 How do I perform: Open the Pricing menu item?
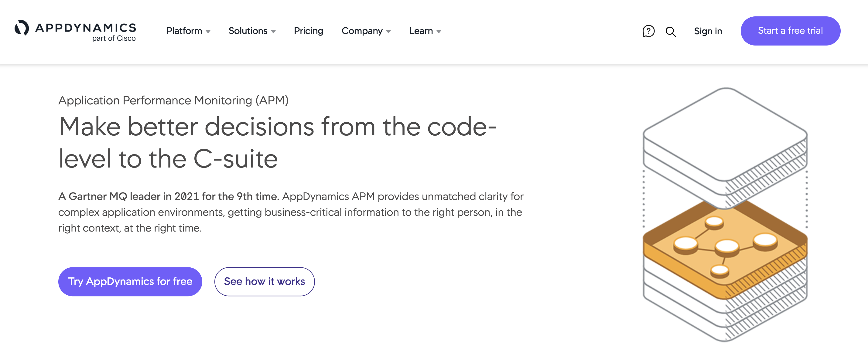tap(308, 31)
